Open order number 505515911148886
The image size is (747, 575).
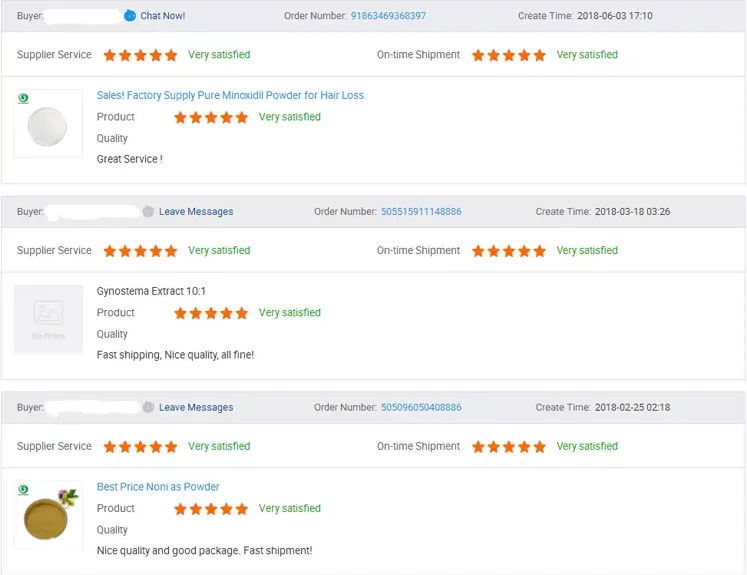(421, 212)
